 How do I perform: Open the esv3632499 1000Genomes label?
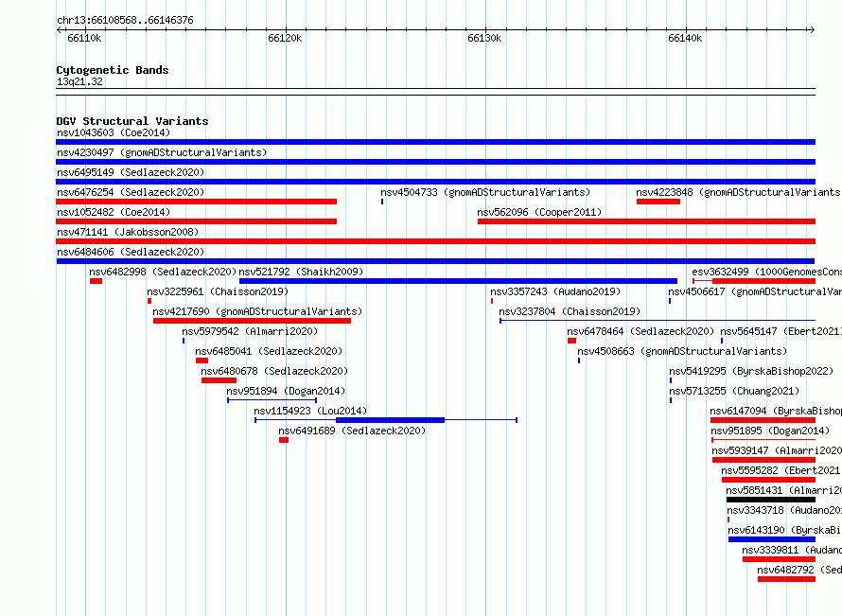(766, 272)
